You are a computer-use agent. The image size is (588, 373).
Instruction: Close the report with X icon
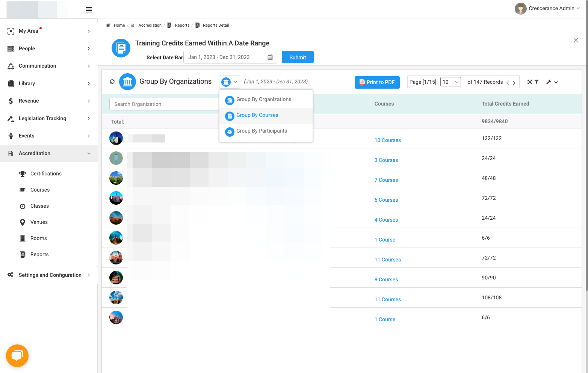(576, 40)
